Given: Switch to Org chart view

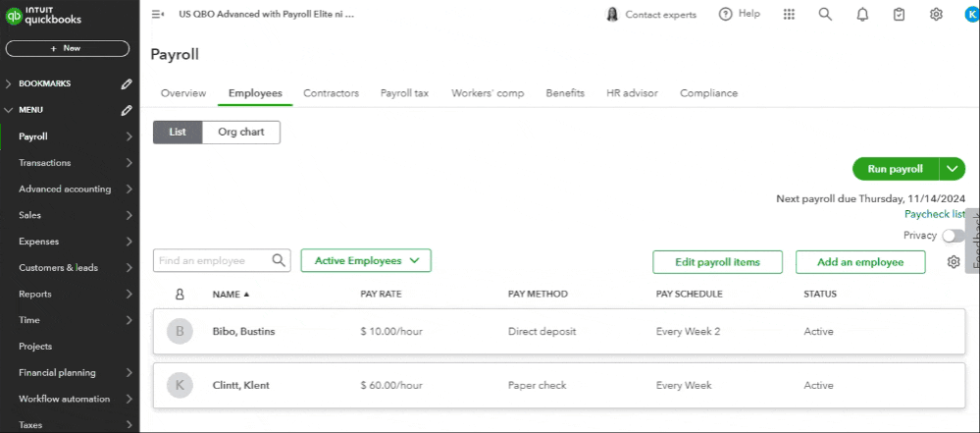Looking at the screenshot, I should coord(240,132).
